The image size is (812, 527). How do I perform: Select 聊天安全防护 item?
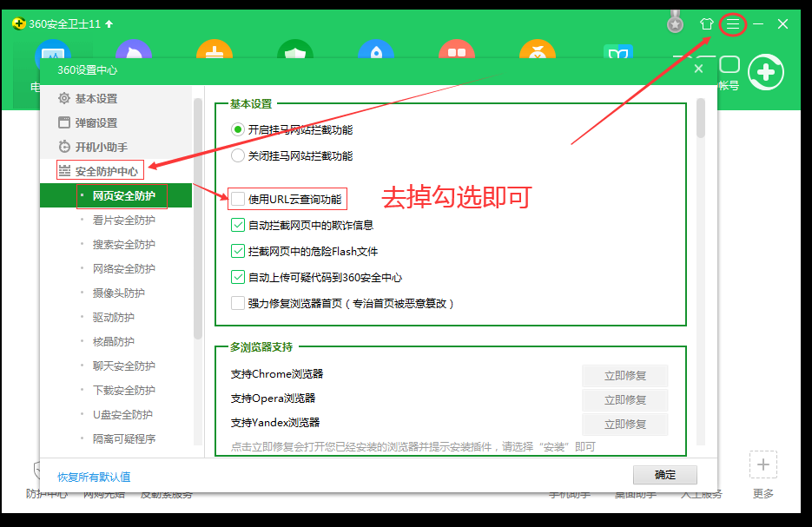click(x=124, y=366)
